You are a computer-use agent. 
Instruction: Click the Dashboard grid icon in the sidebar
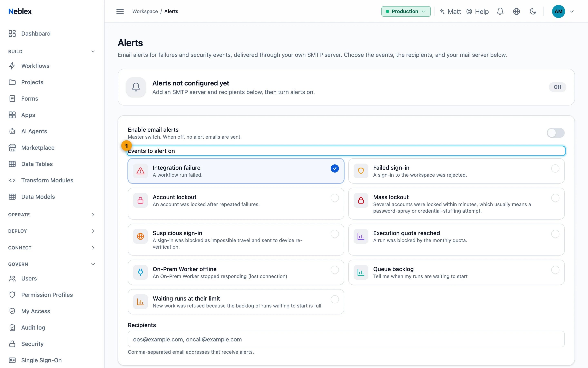tap(12, 34)
